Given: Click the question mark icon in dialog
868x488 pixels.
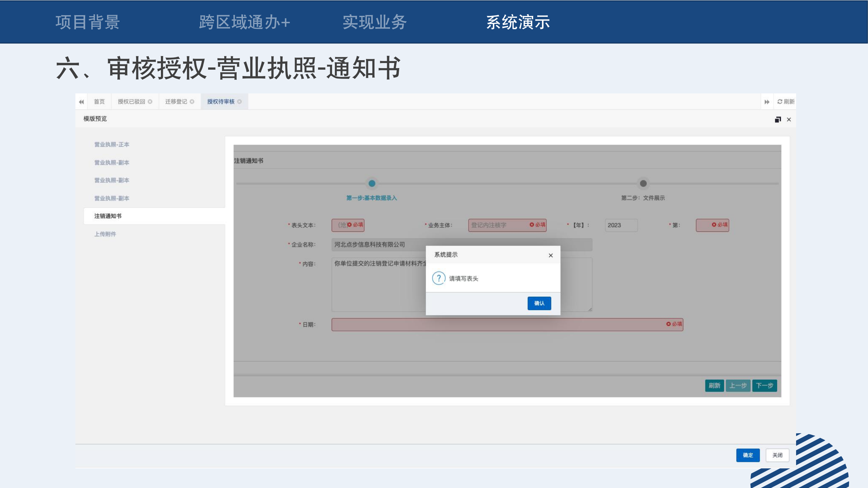Looking at the screenshot, I should (x=439, y=278).
